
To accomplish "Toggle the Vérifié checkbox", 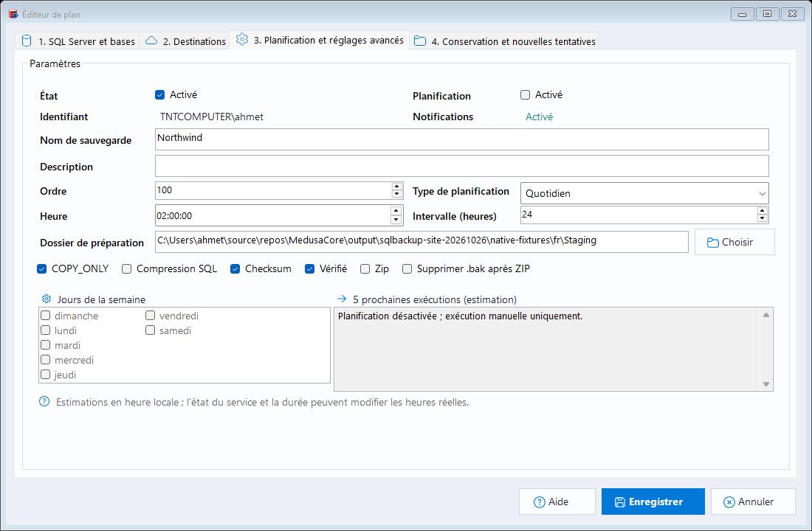I will 310,268.
